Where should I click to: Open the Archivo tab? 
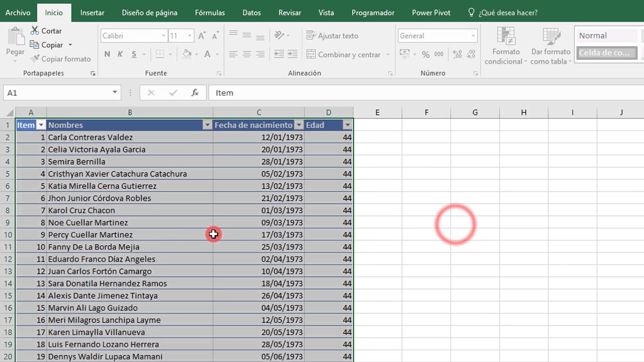(18, 13)
